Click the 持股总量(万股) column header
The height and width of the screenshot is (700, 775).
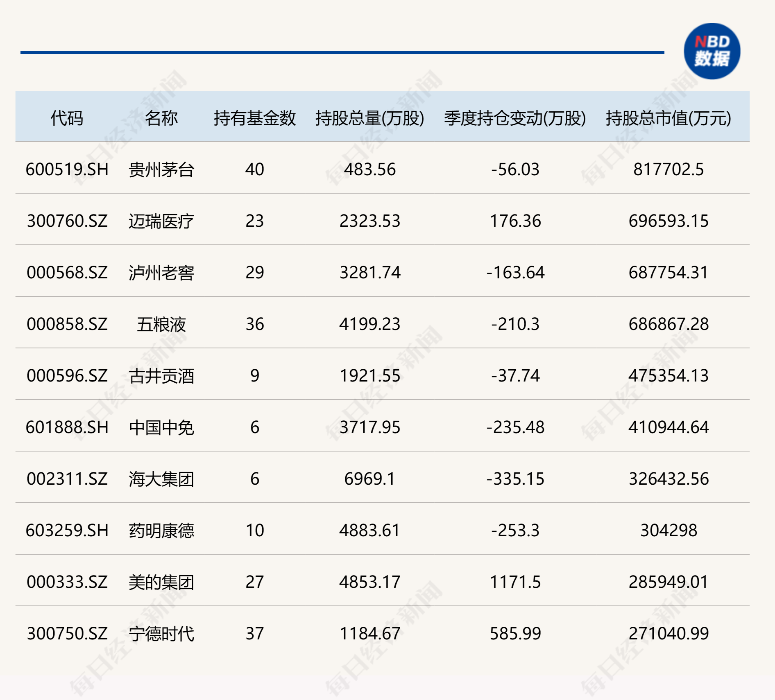click(x=369, y=118)
